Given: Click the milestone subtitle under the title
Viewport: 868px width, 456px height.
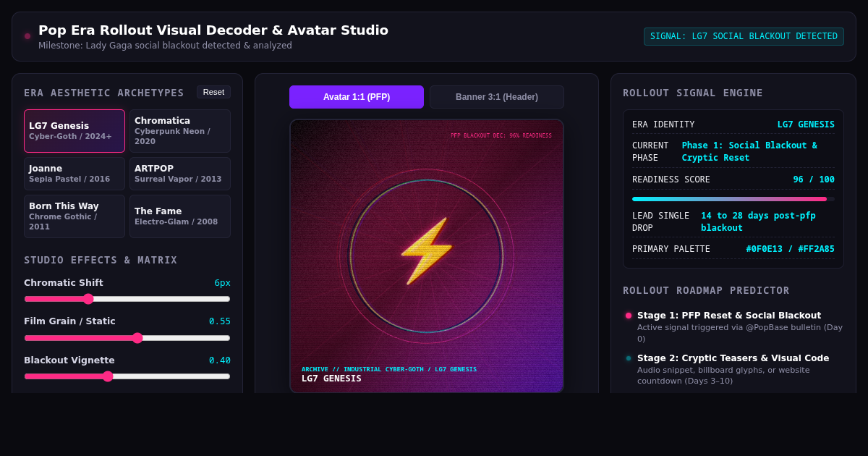Looking at the screenshot, I should point(165,46).
